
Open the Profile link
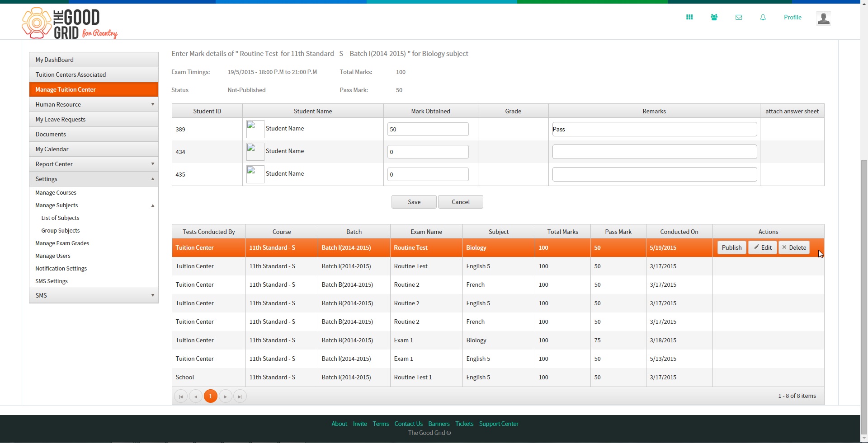[x=793, y=17]
